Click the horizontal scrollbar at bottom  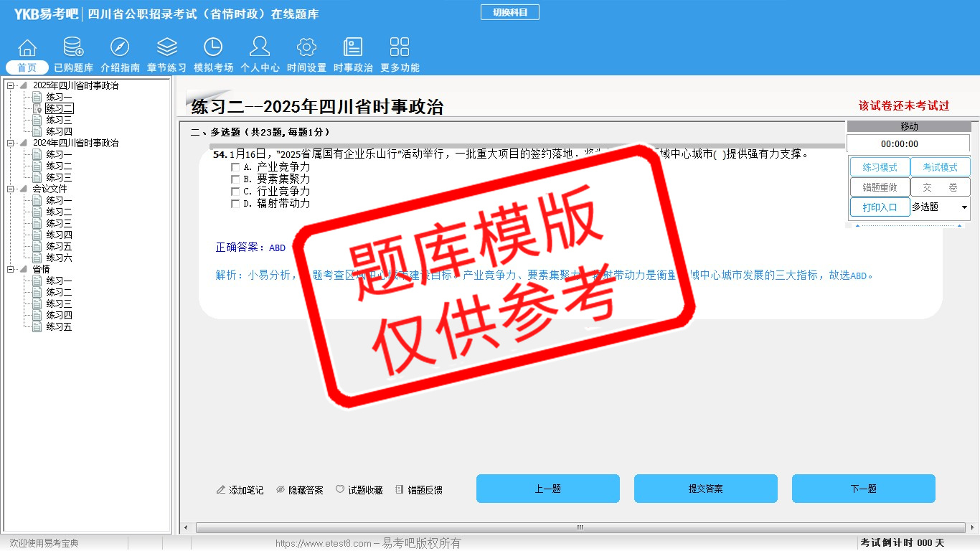[x=580, y=528]
